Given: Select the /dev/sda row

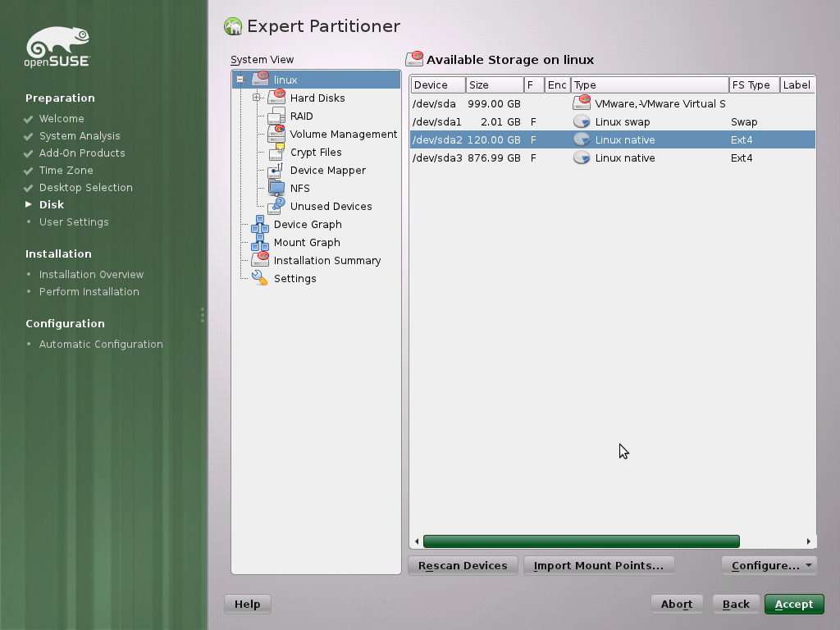Looking at the screenshot, I should tap(613, 103).
